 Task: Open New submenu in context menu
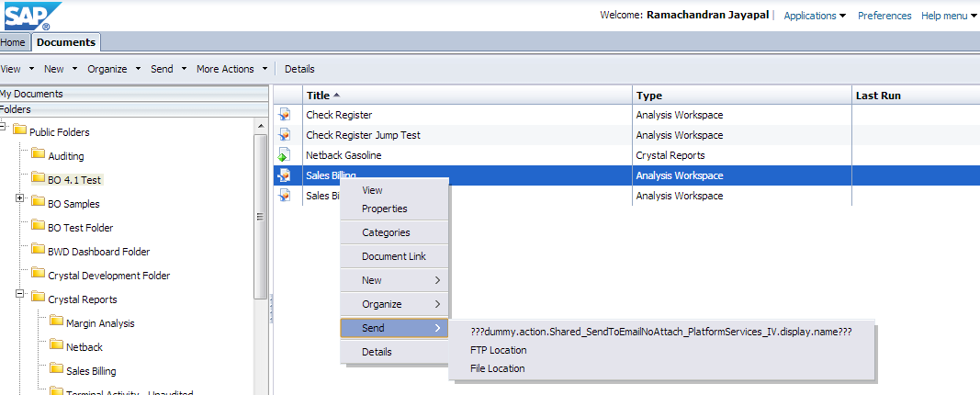[x=394, y=280]
